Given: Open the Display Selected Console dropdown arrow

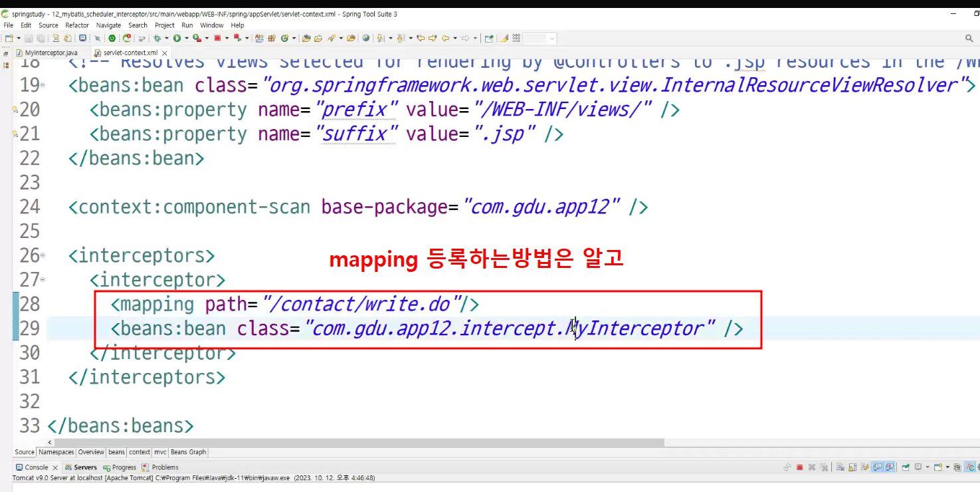Looking at the screenshot, I should coord(928,467).
